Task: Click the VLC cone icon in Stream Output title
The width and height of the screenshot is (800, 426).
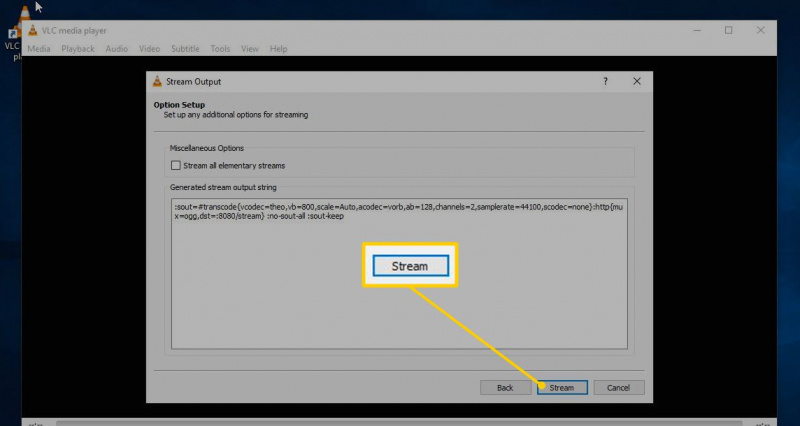Action: click(157, 82)
